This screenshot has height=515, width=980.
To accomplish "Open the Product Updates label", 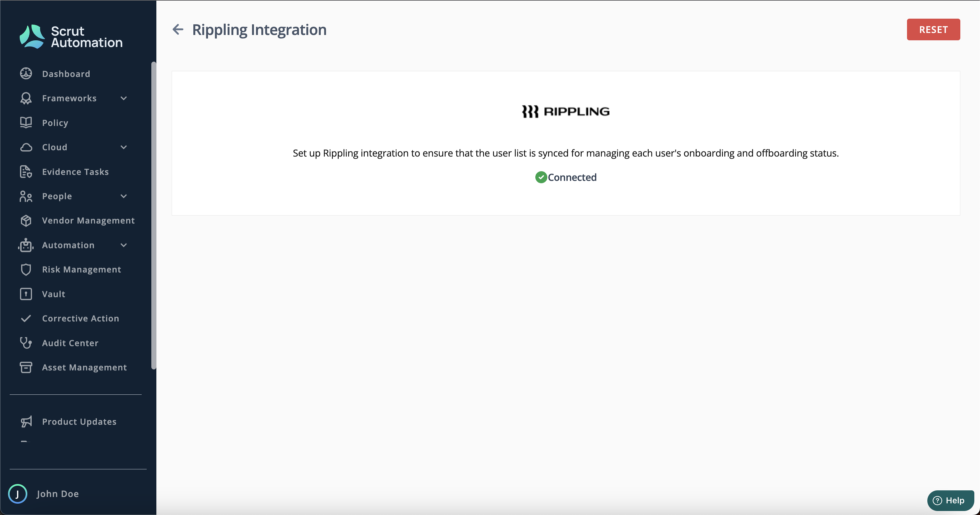I will coord(79,422).
